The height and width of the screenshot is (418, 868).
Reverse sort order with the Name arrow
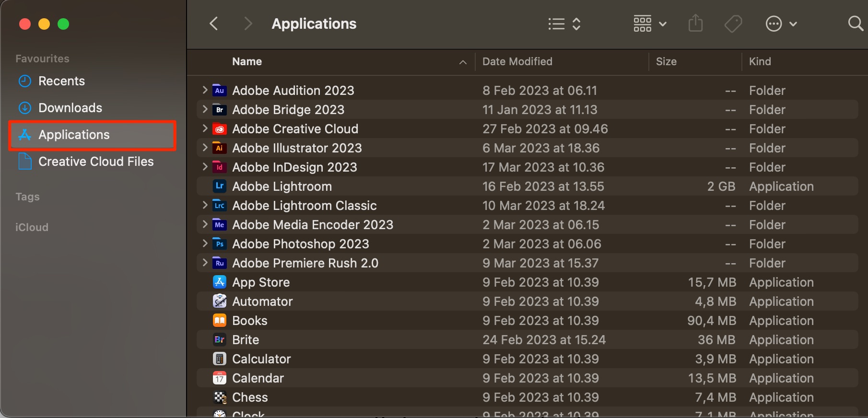click(x=463, y=62)
